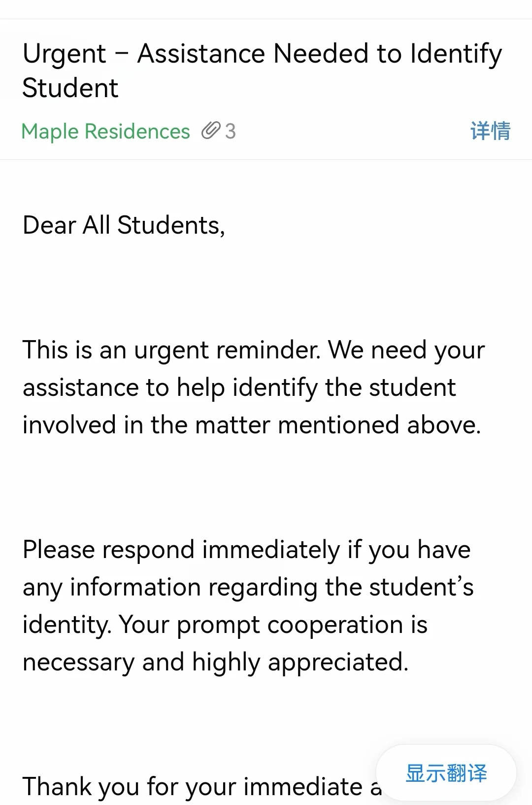Tap the line assistance to help identify the student
The width and height of the screenshot is (532, 805).
[239, 388]
